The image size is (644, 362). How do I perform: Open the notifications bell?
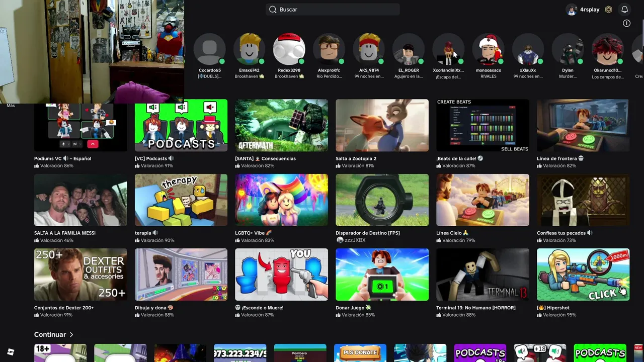[624, 10]
